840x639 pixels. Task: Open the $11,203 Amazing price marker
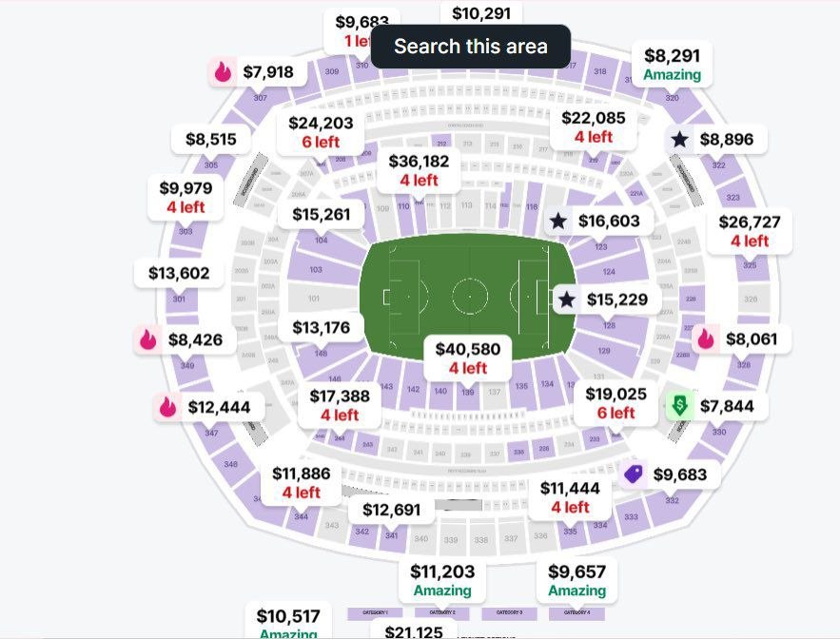442,581
